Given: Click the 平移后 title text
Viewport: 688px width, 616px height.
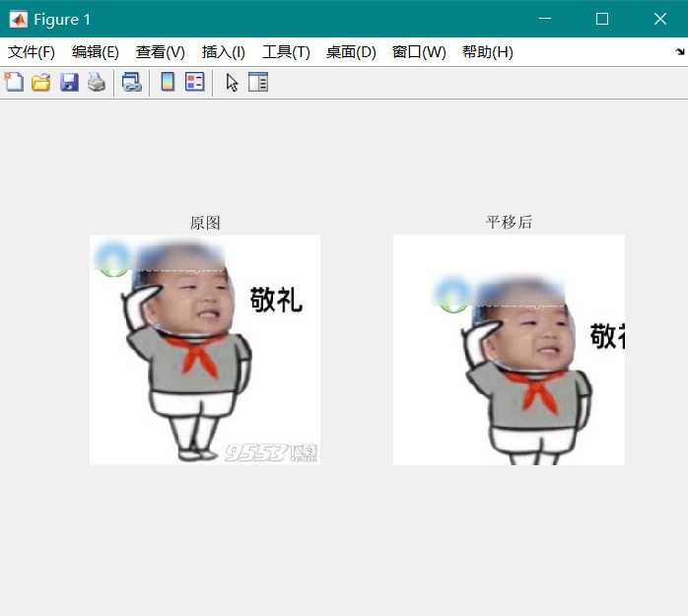Looking at the screenshot, I should pos(509,222).
